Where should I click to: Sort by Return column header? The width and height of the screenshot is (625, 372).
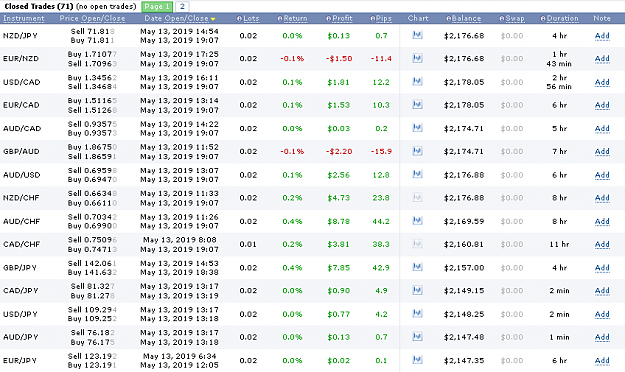295,18
